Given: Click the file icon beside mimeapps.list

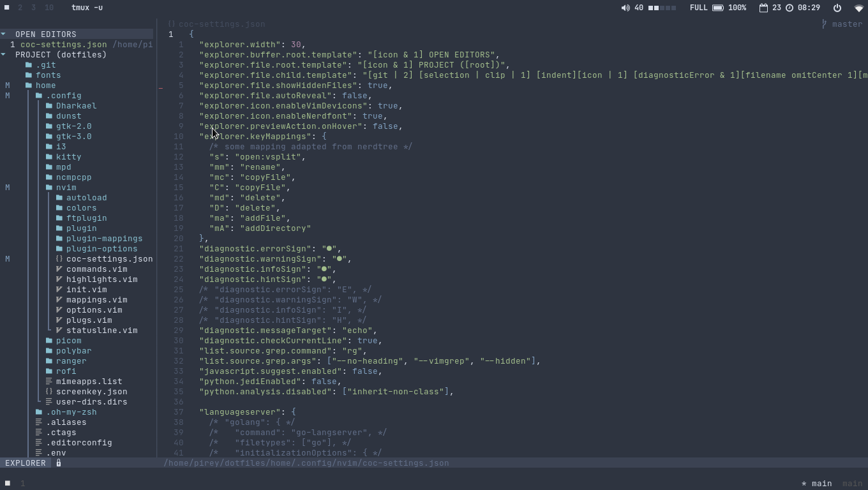Looking at the screenshot, I should (49, 382).
